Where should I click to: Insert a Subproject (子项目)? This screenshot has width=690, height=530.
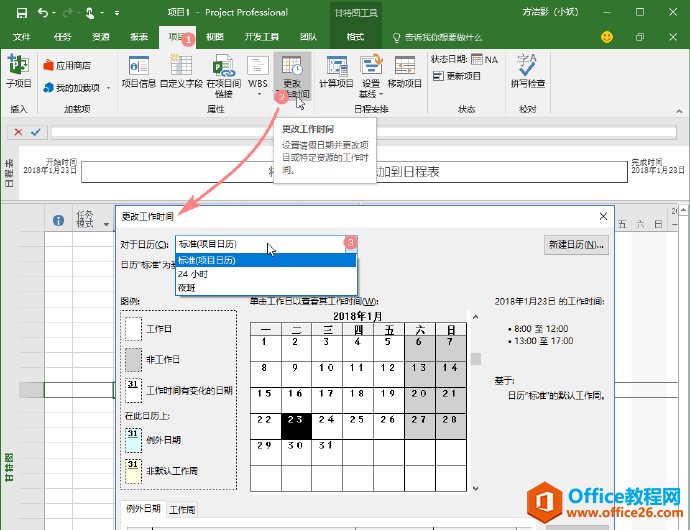[18, 70]
